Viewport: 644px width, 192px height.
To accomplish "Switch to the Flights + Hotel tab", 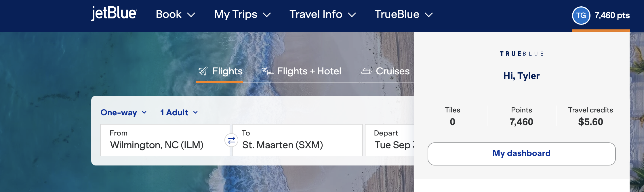I will tap(309, 71).
